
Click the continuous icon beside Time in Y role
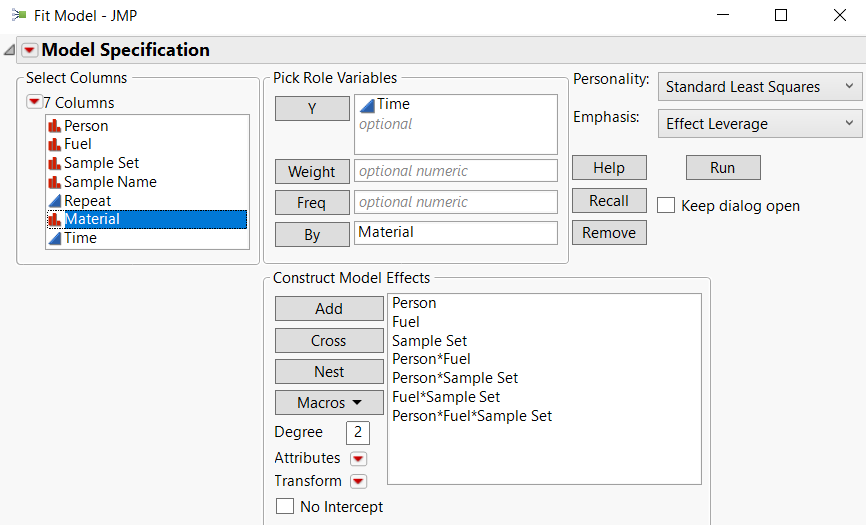(x=367, y=104)
